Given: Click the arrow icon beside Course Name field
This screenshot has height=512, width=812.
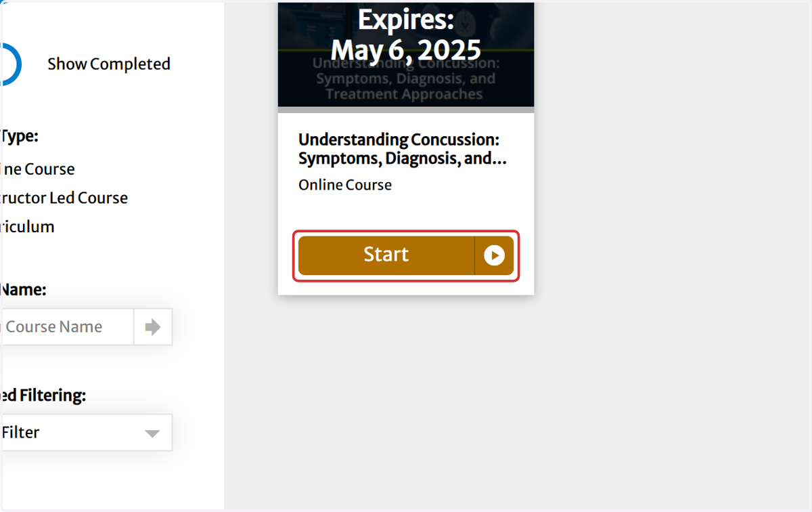Looking at the screenshot, I should coord(153,327).
